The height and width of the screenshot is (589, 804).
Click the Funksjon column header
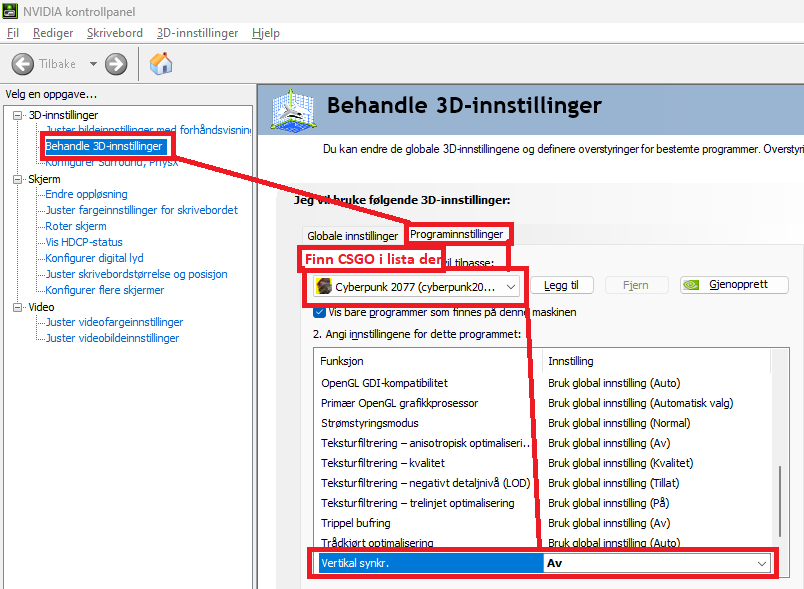(429, 361)
